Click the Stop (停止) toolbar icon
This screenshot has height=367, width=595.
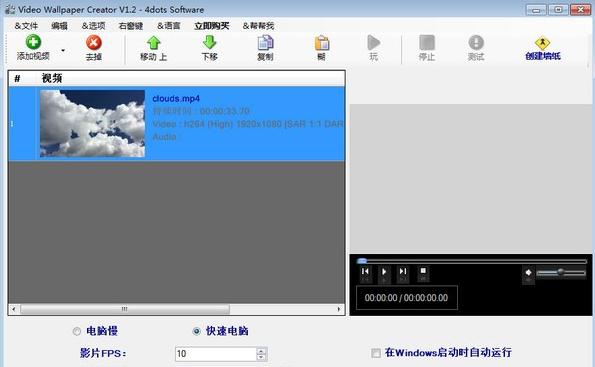[x=427, y=43]
